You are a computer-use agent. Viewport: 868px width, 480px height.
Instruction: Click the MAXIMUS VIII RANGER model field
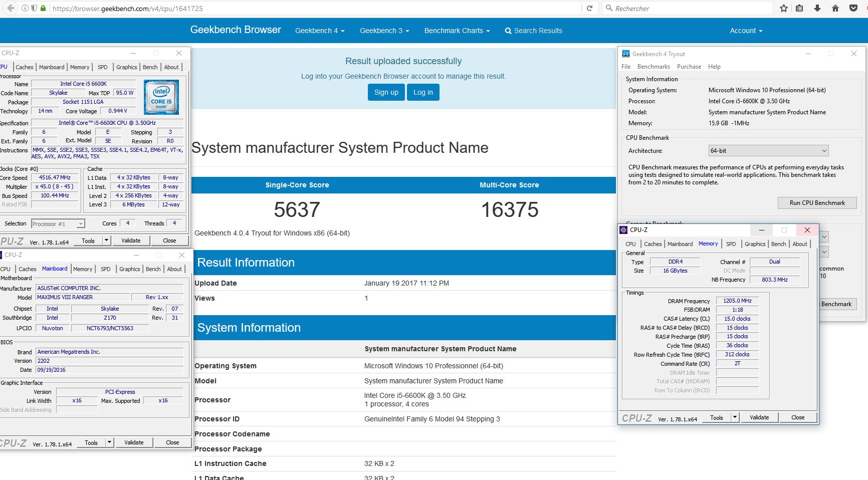coord(83,297)
